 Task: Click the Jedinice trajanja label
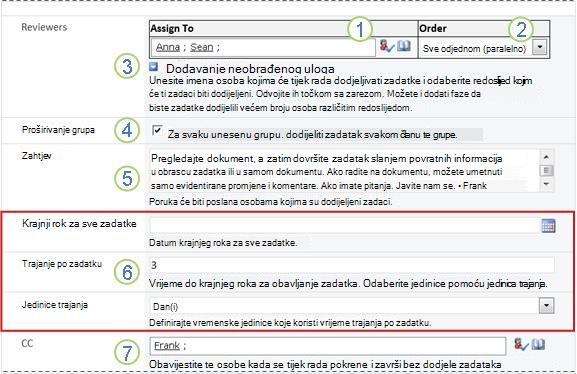[x=55, y=305]
